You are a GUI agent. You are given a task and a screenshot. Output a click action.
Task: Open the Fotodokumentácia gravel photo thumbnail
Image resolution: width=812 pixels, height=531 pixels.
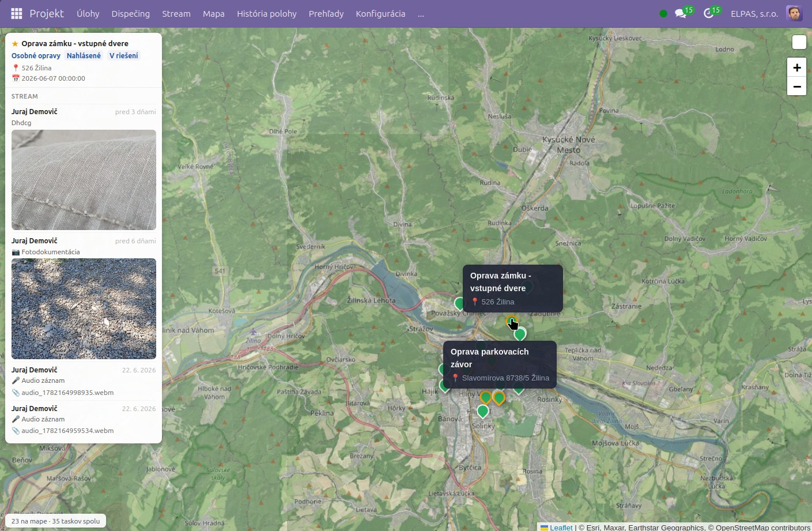point(84,308)
